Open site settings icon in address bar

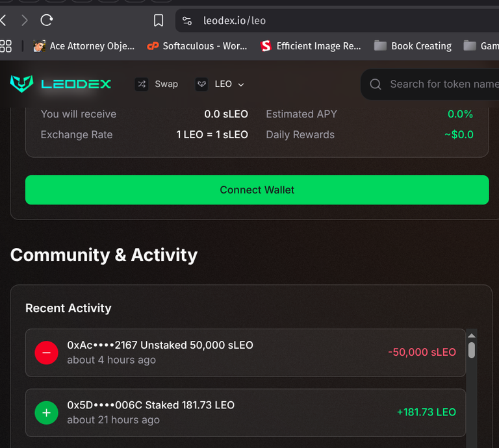point(187,21)
